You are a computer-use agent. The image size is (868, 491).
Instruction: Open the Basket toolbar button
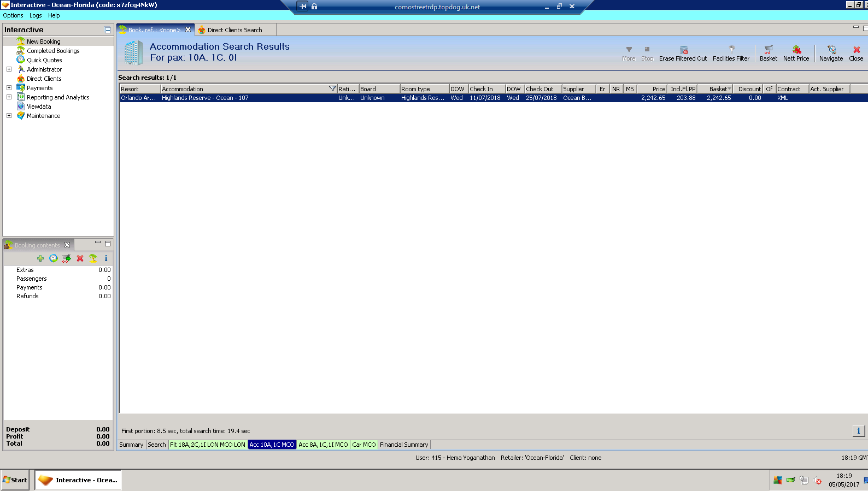pos(768,53)
